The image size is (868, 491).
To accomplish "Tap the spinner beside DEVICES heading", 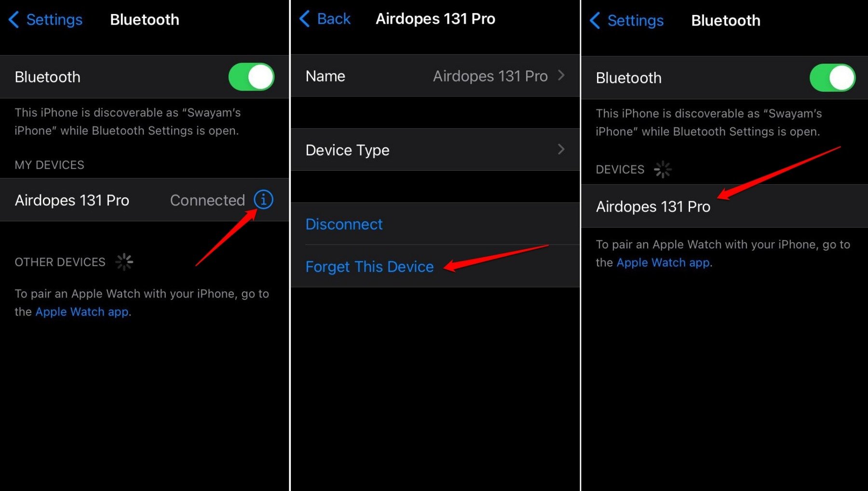I will coord(663,169).
